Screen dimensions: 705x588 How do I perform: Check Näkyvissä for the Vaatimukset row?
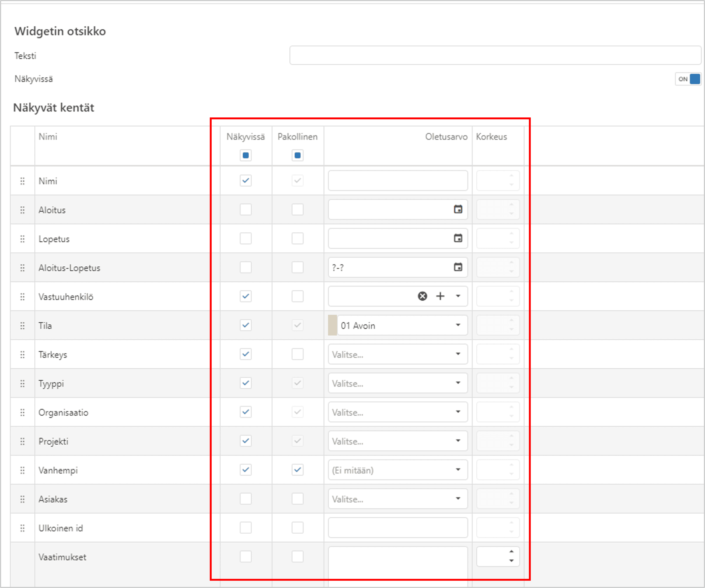246,556
